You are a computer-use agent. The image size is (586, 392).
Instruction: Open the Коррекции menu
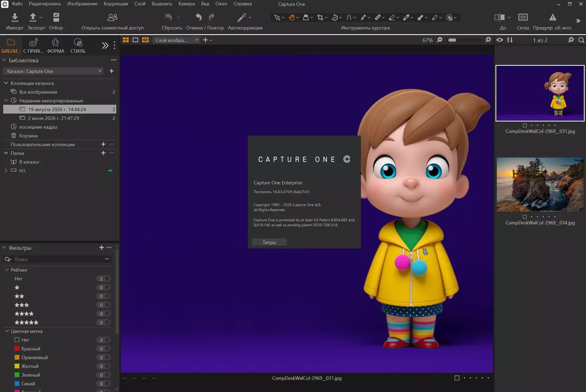point(116,4)
